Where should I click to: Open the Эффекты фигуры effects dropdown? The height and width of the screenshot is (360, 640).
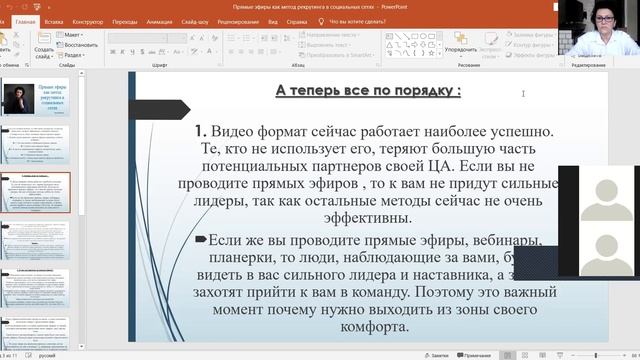[531, 55]
